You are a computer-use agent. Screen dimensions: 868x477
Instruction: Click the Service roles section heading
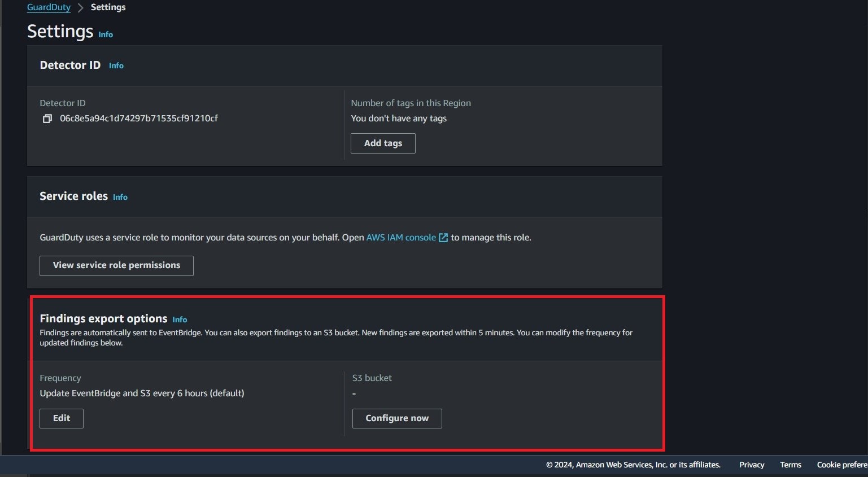73,196
